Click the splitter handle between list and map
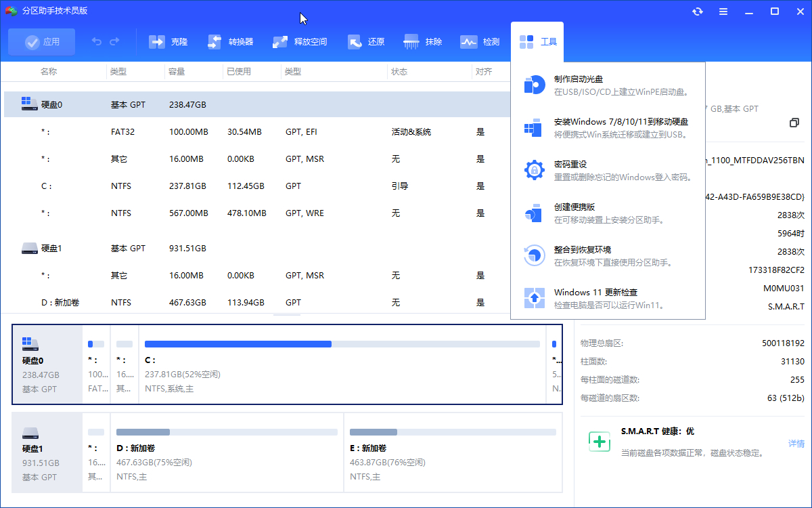Image resolution: width=812 pixels, height=508 pixels. pos(288,315)
